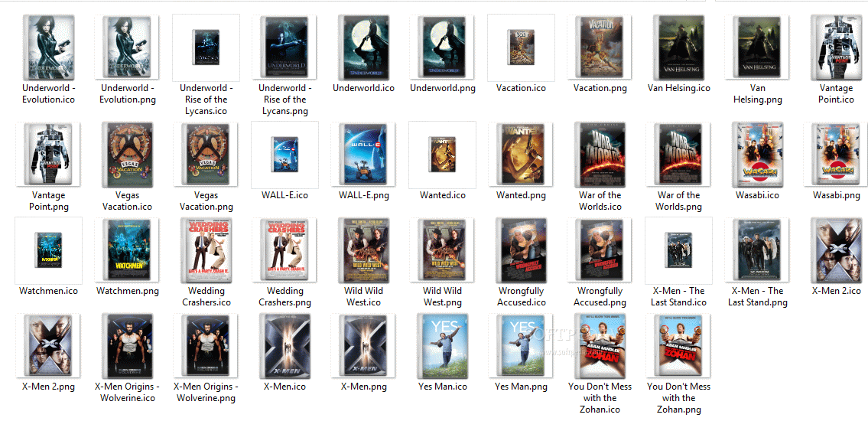Select the X-Men.ico poster icon
This screenshot has height=421, width=868.
[x=284, y=346]
